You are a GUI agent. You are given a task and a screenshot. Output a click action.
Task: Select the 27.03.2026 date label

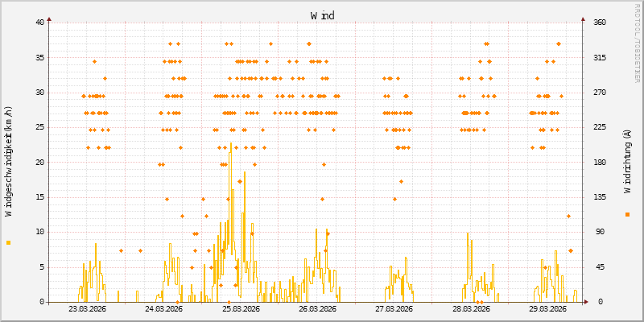tap(394, 308)
